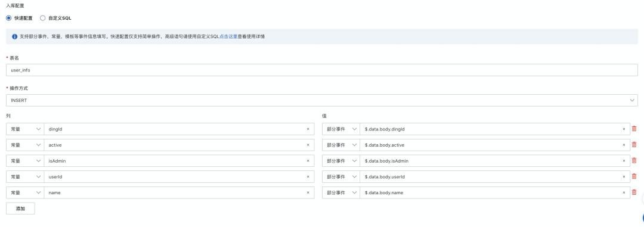Click the info icon in the notice banner
The height and width of the screenshot is (227, 644).
pyautogui.click(x=15, y=36)
